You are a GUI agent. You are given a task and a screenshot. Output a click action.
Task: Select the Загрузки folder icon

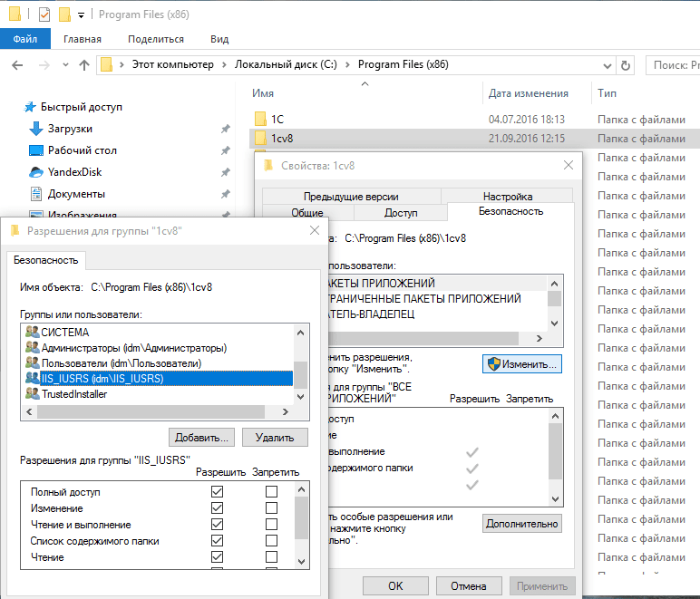click(36, 129)
